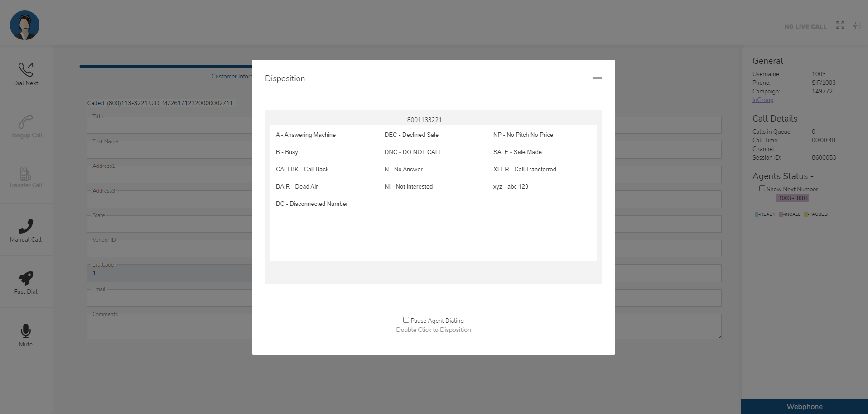Select the DNC - DO NOT CALL disposition
Screen dimensions: 868x414
pos(413,152)
